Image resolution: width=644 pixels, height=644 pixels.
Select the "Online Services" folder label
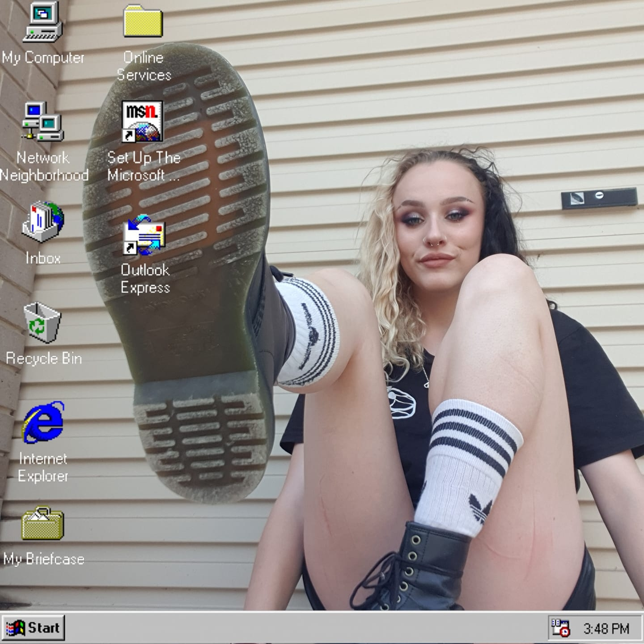pyautogui.click(x=144, y=66)
